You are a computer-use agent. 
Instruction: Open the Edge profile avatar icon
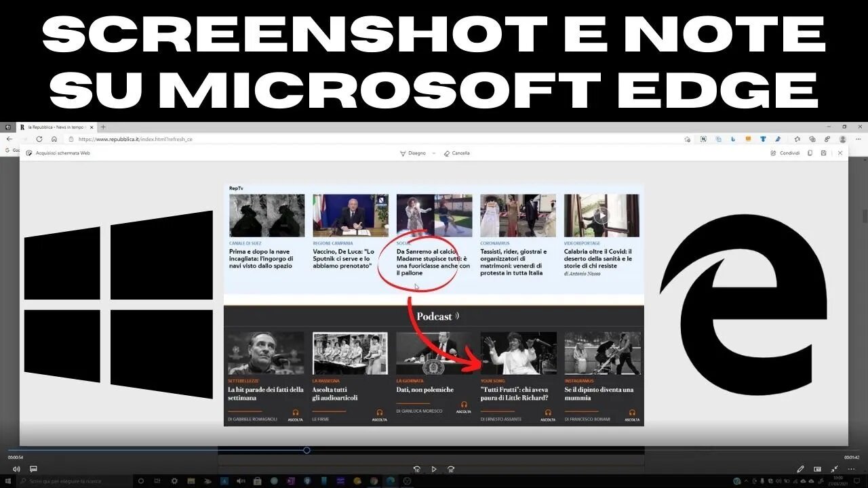tap(843, 139)
